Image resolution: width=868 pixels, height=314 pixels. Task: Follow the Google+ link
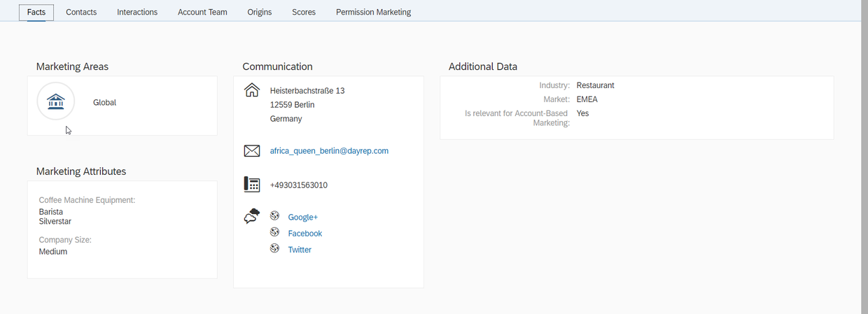302,217
